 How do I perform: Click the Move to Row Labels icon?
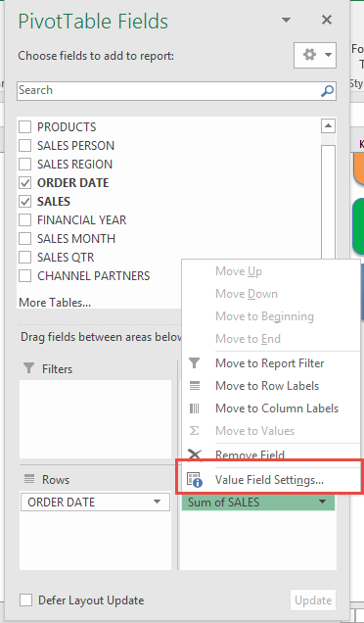[195, 386]
